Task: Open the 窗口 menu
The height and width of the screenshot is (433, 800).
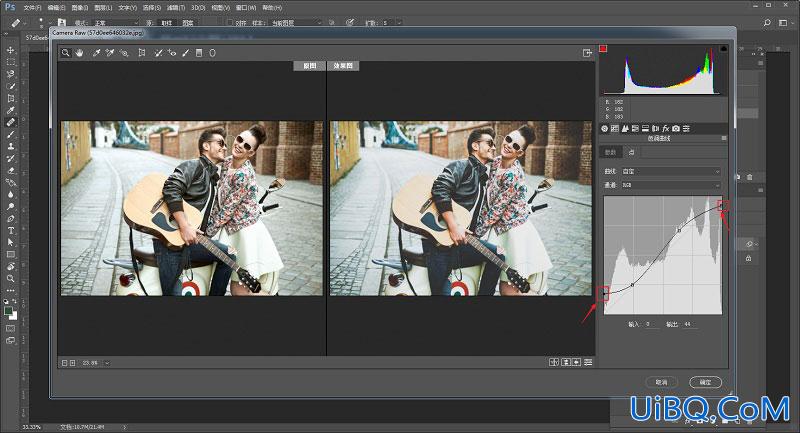Action: [247, 8]
